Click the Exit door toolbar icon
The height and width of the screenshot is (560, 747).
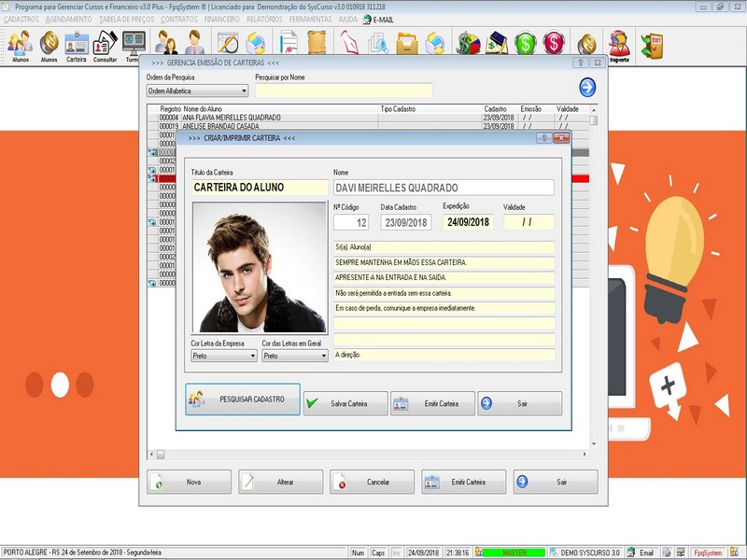pos(652,46)
